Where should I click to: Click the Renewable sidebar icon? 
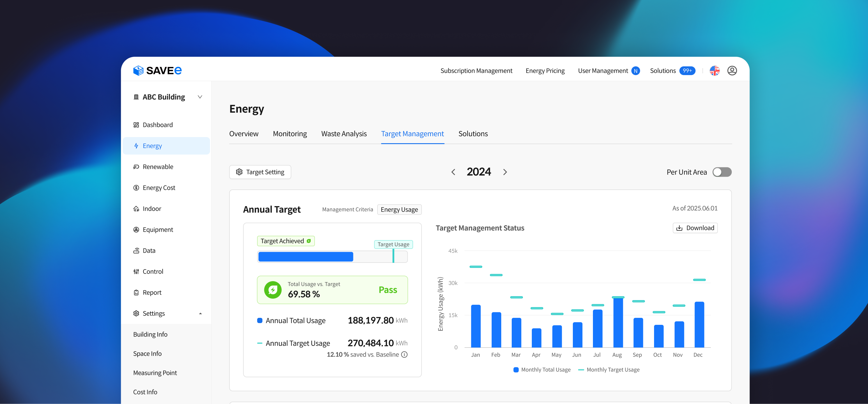coord(136,167)
